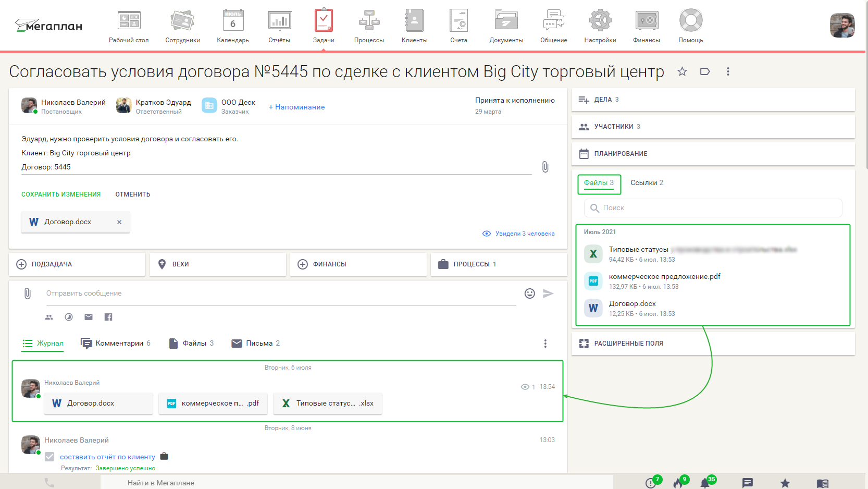Viewport: 868px width, 489px height.
Task: Go to the Задачи section
Action: tap(324, 27)
